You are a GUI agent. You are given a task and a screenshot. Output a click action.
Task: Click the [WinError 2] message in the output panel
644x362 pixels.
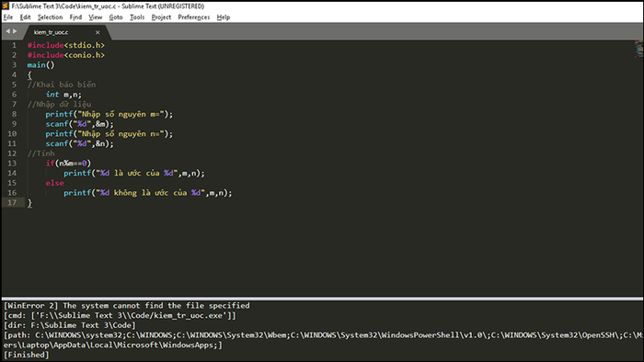pos(127,306)
